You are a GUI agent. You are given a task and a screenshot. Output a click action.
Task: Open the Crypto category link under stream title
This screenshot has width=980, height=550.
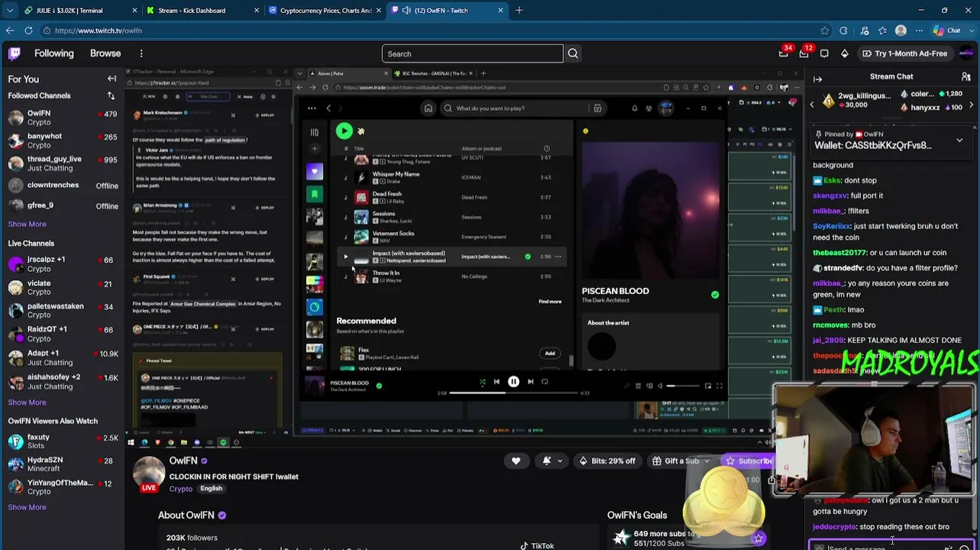(x=181, y=489)
